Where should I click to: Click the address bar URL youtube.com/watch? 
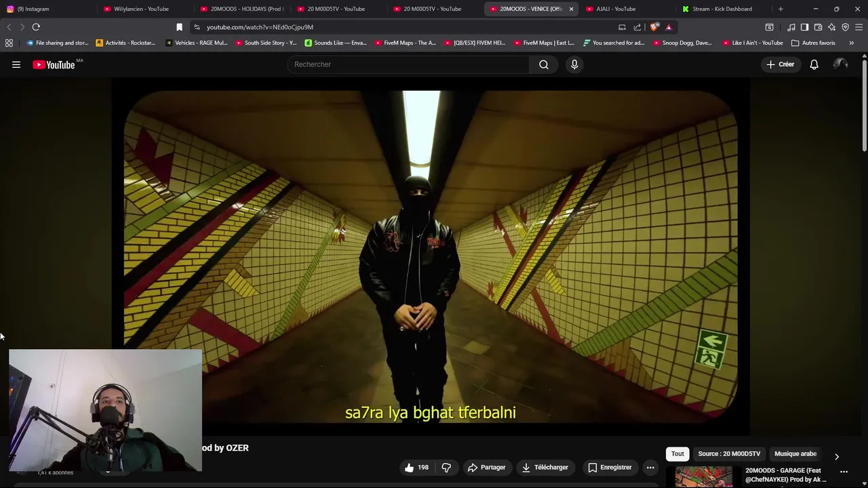pyautogui.click(x=260, y=27)
